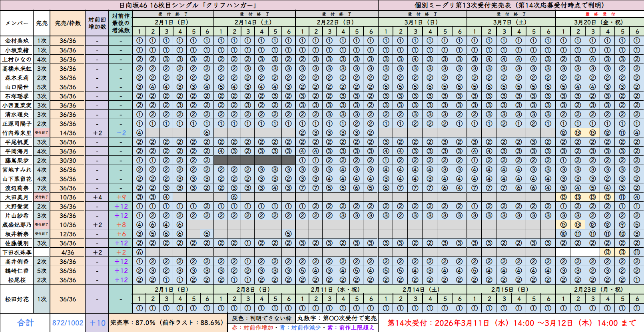Click the red +6 value for 坂井新奈
Image resolution: width=644 pixels, height=332 pixels.
[121, 234]
